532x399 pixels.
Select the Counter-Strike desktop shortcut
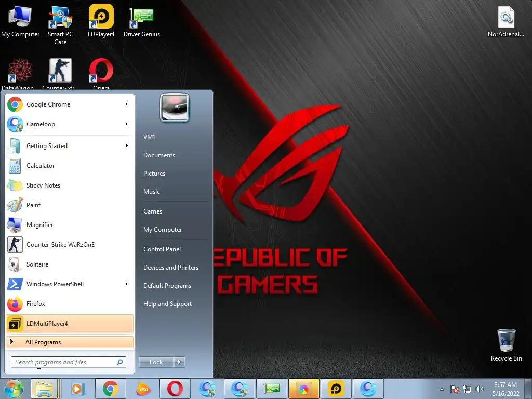60,73
